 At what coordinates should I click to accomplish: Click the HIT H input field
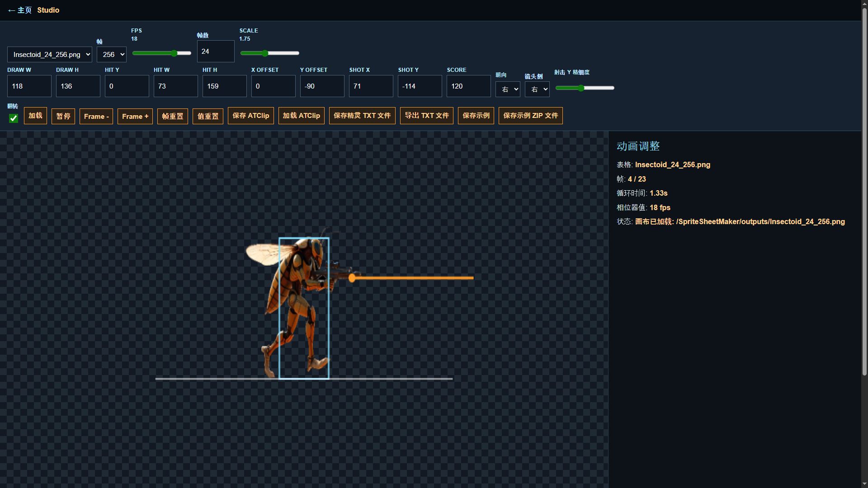coord(225,86)
